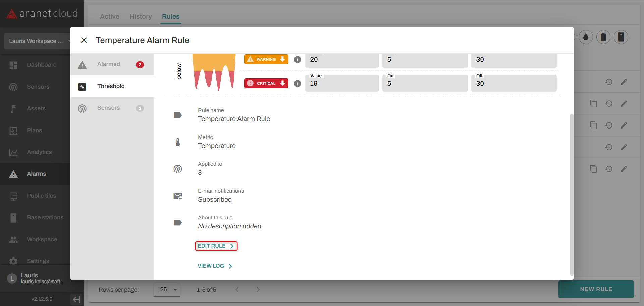This screenshot has height=306, width=644.
Task: Close the Temperature Alarm Rule dialog
Action: [84, 40]
